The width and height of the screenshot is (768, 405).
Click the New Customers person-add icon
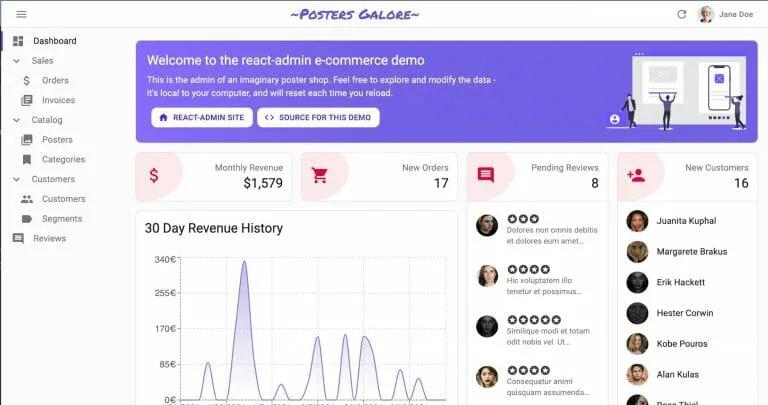(x=635, y=176)
